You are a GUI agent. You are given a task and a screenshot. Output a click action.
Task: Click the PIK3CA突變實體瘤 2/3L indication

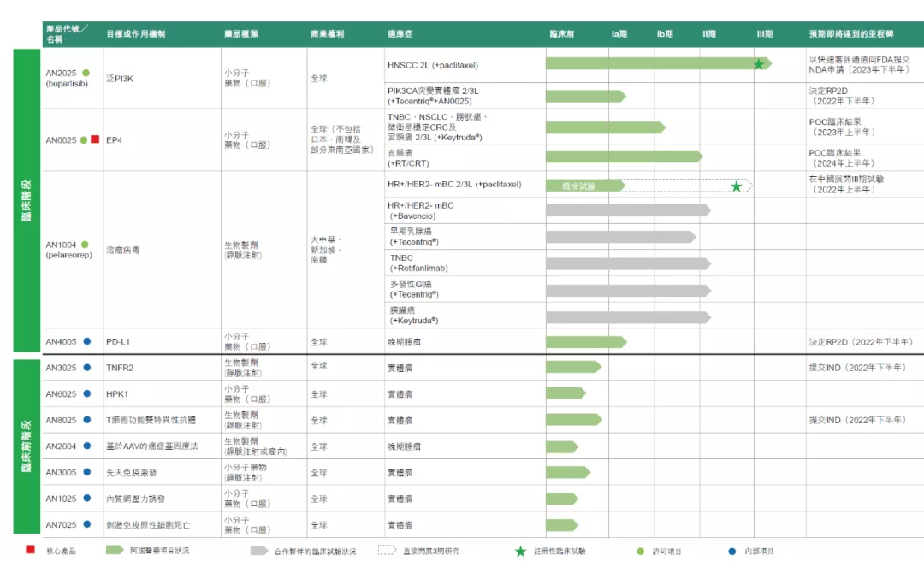point(433,96)
